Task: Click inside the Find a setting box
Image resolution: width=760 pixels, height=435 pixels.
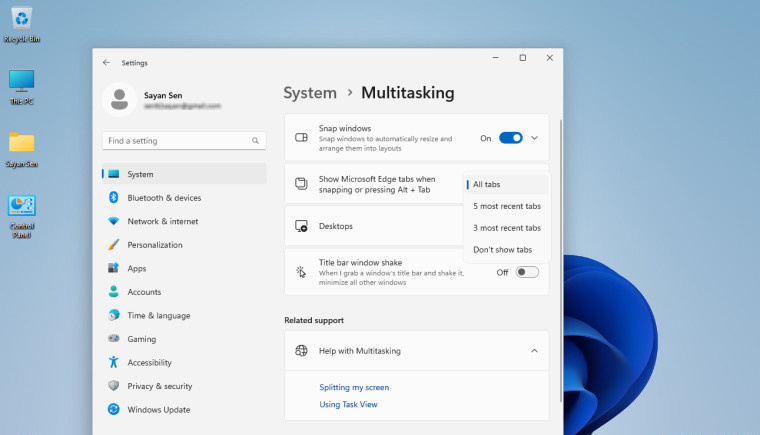Action: pyautogui.click(x=184, y=141)
